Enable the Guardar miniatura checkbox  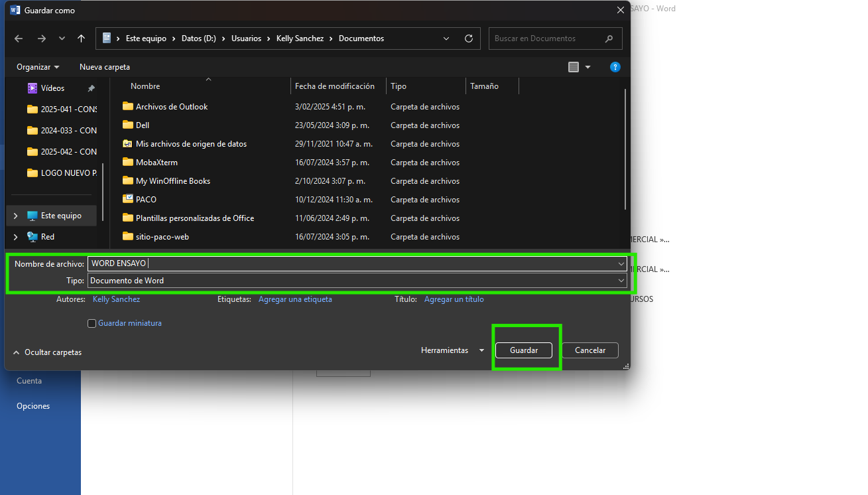pyautogui.click(x=92, y=324)
